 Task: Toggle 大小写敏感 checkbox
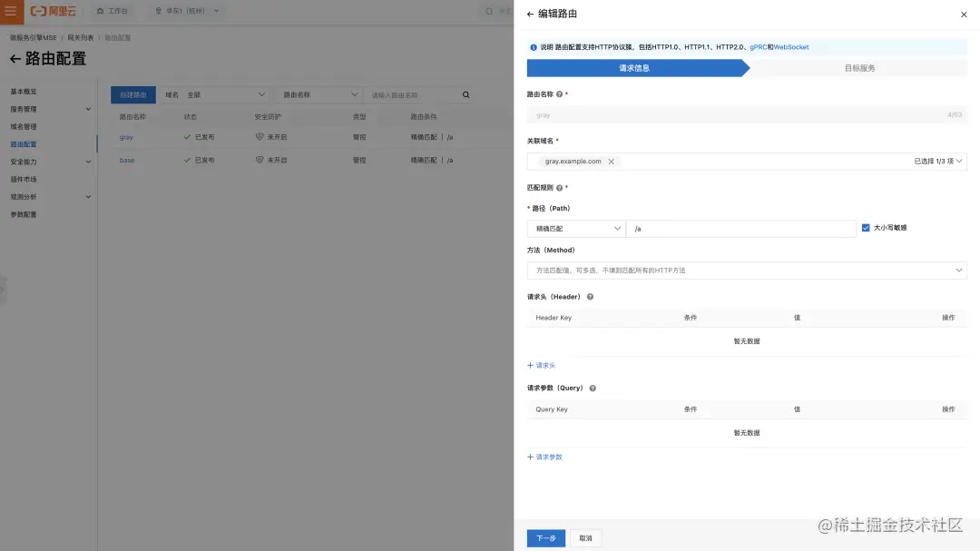(866, 228)
